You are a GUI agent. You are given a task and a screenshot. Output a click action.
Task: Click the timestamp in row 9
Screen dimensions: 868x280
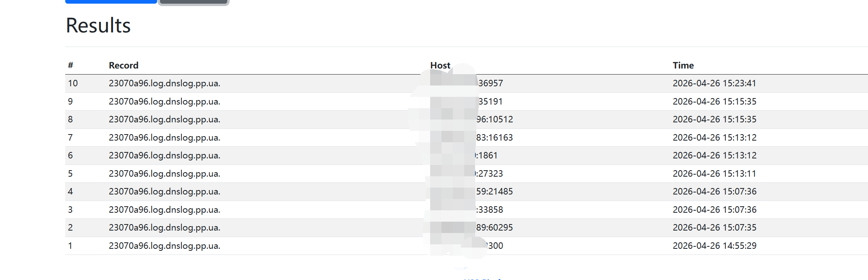(714, 101)
